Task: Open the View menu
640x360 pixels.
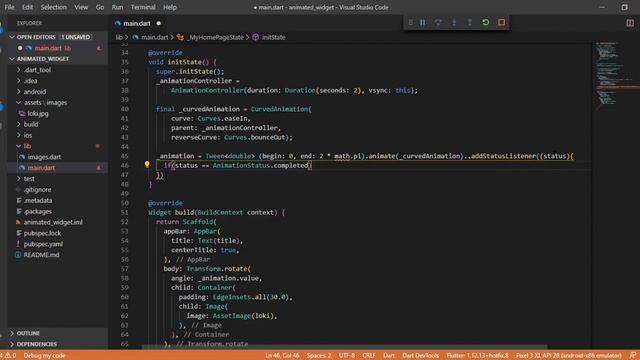Action: (x=81, y=7)
